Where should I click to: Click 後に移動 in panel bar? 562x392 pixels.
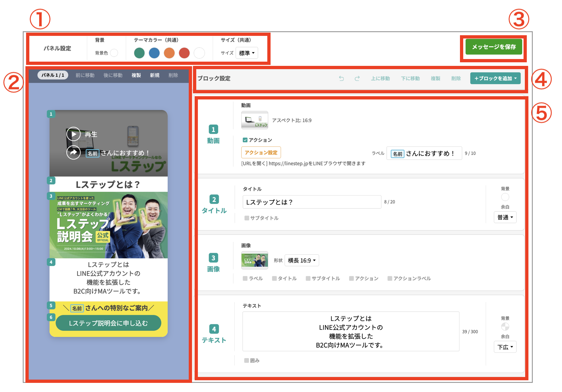[x=113, y=75]
